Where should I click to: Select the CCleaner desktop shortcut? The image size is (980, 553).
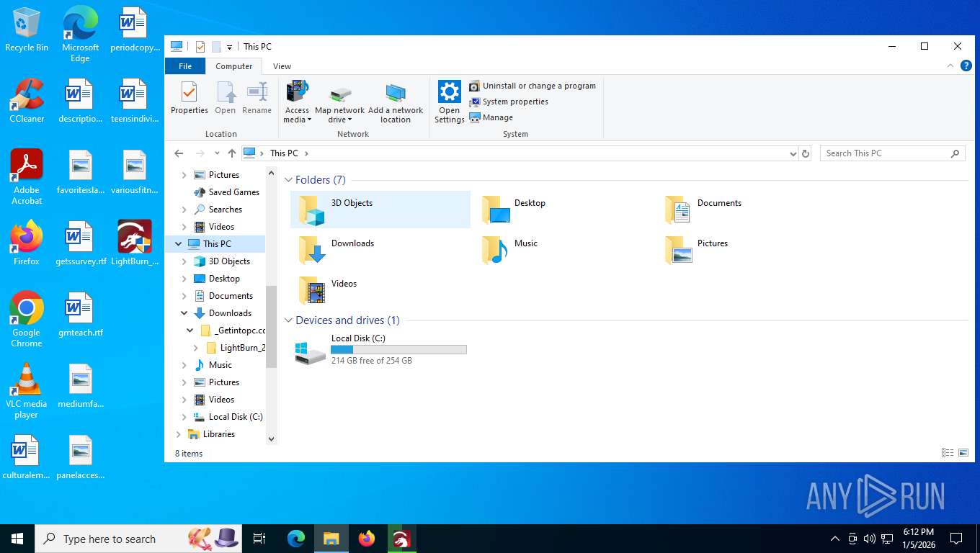pos(27,101)
